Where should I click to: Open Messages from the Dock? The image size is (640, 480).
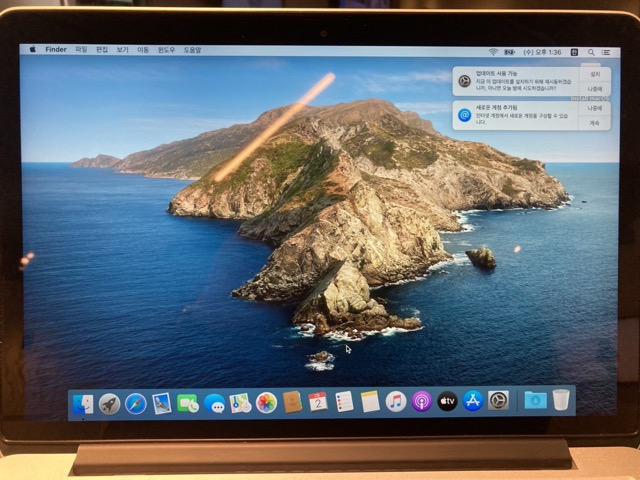[214, 403]
